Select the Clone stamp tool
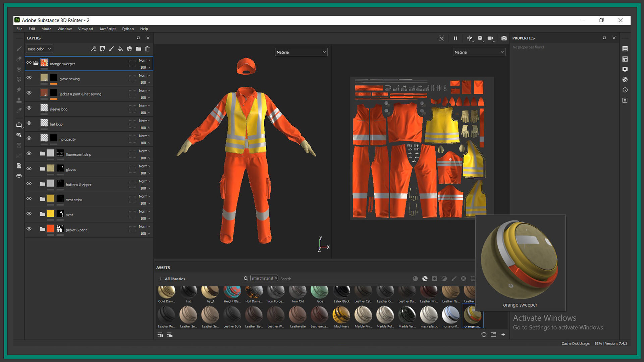The height and width of the screenshot is (362, 644). 19,100
